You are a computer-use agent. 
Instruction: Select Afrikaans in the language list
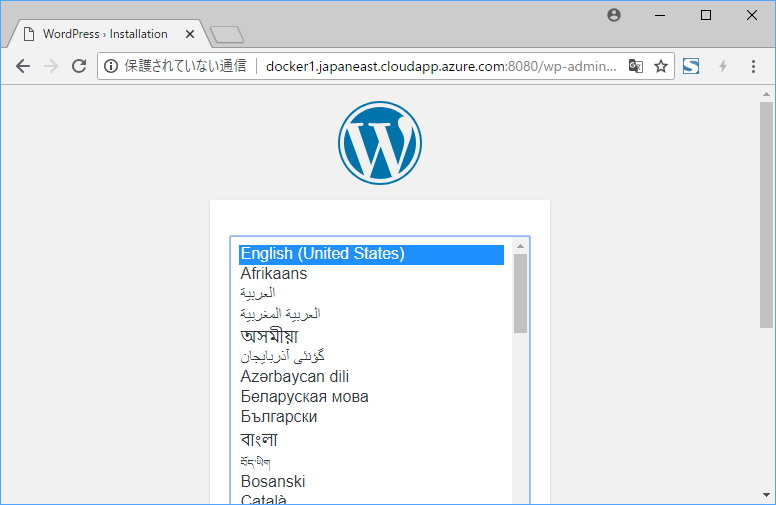[372, 274]
